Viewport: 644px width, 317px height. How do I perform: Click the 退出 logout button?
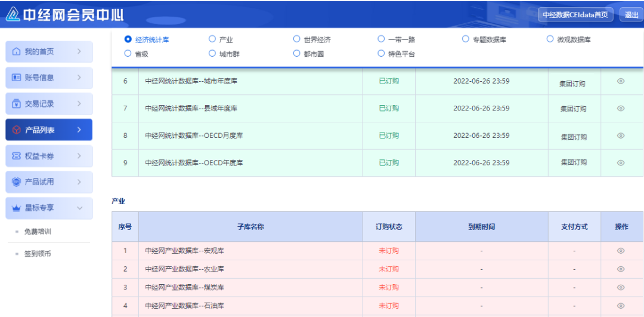click(631, 15)
